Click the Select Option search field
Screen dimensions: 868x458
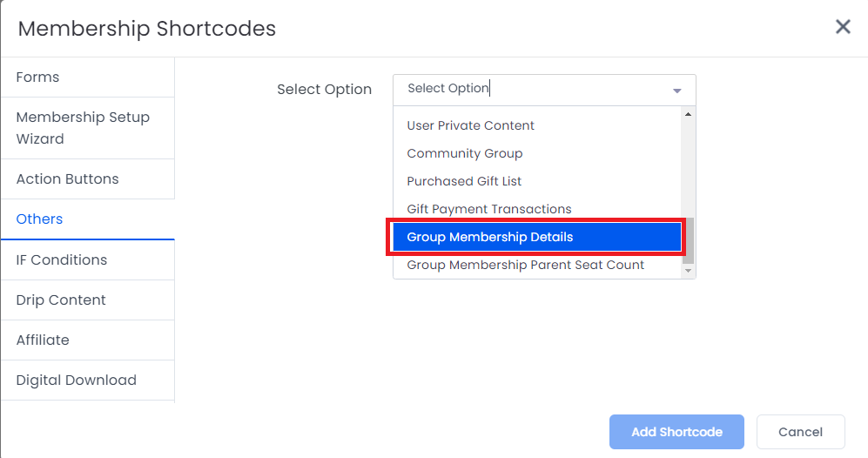pyautogui.click(x=531, y=89)
